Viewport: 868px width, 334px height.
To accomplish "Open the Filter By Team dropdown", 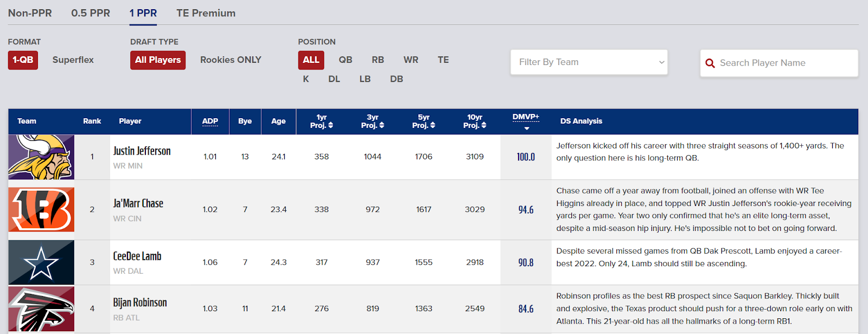I will click(x=589, y=62).
